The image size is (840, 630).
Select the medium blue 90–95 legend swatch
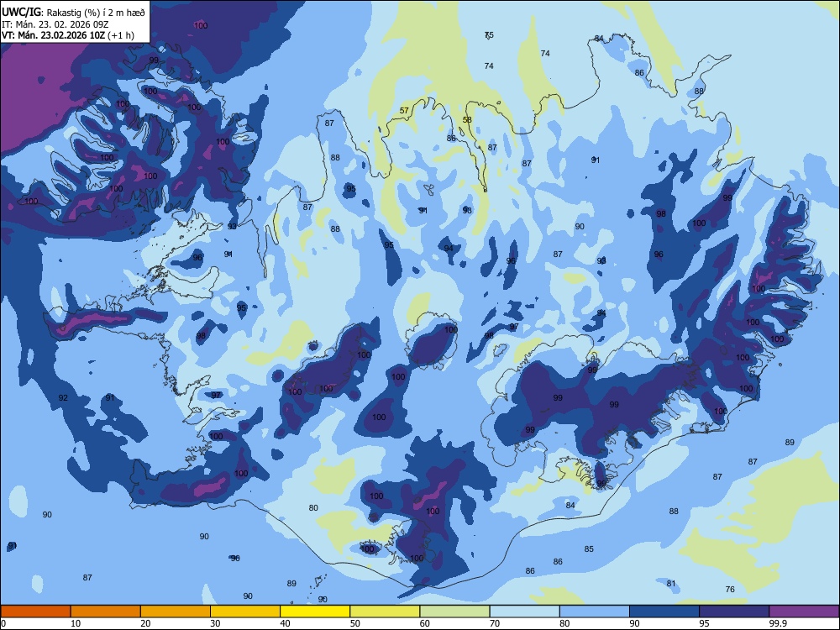pyautogui.click(x=664, y=612)
